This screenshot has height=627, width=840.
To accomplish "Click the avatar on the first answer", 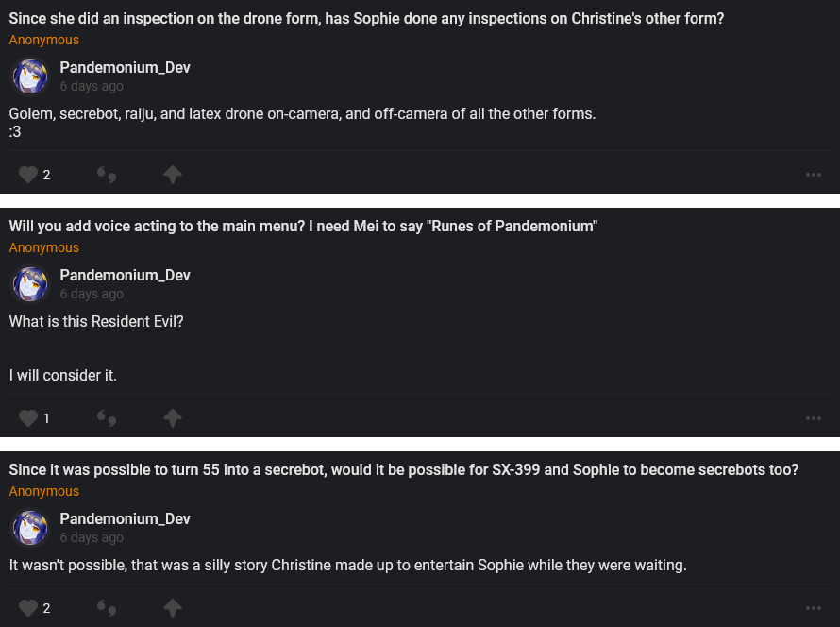I will pyautogui.click(x=30, y=76).
